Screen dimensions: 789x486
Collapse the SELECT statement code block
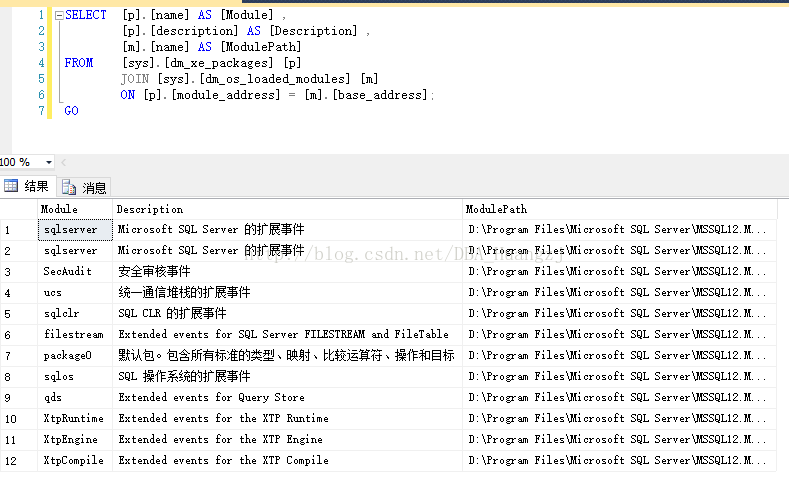click(59, 16)
